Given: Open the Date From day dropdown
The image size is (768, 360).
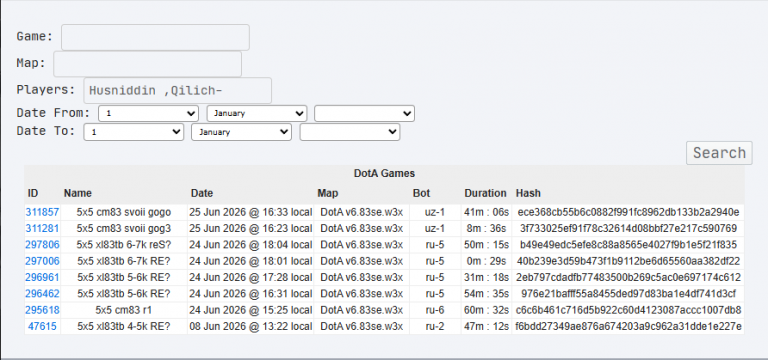Looking at the screenshot, I should [148, 113].
